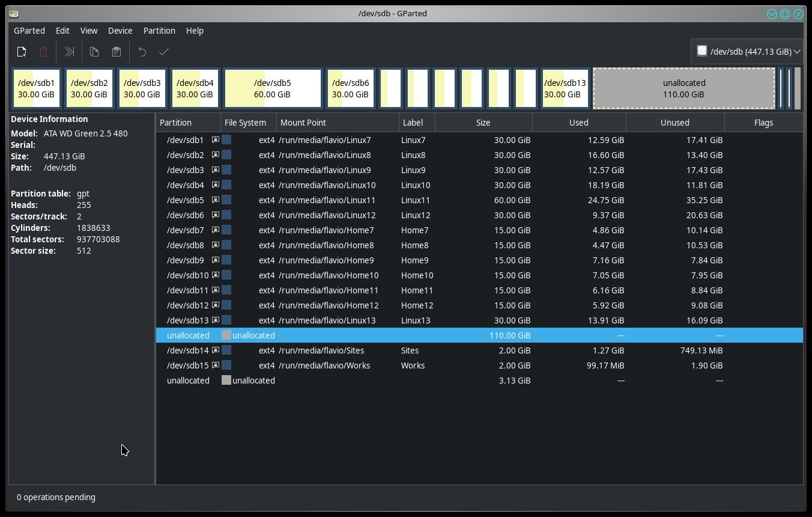
Task: Select the /dev/sdb6 block in disk map
Action: 350,88
